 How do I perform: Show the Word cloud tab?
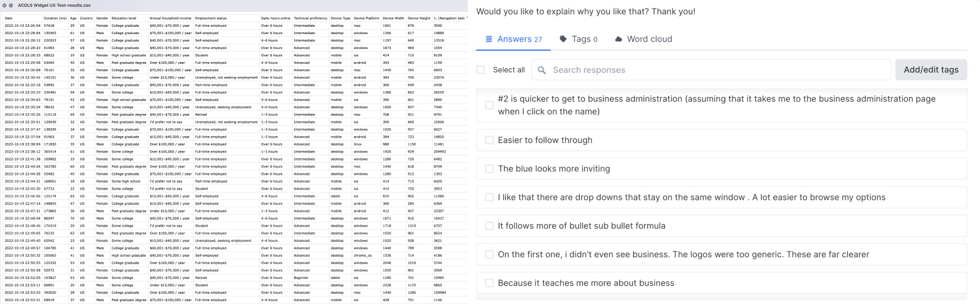tap(643, 39)
